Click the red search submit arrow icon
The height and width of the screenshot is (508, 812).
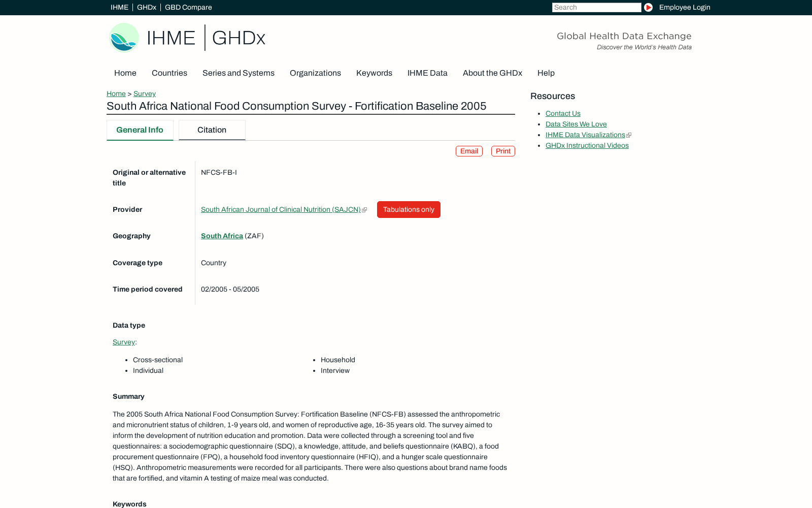(x=648, y=7)
